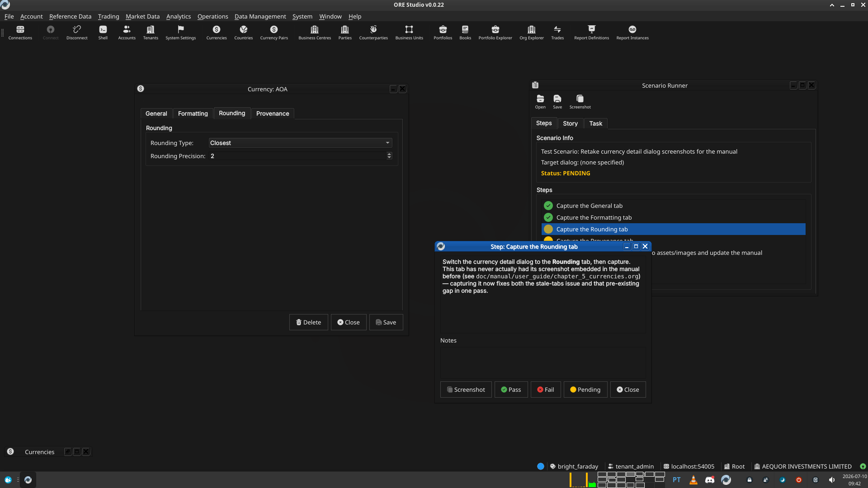Viewport: 868px width, 488px height.
Task: Click Screenshot icon in Scenario Runner toolbar
Action: click(580, 102)
